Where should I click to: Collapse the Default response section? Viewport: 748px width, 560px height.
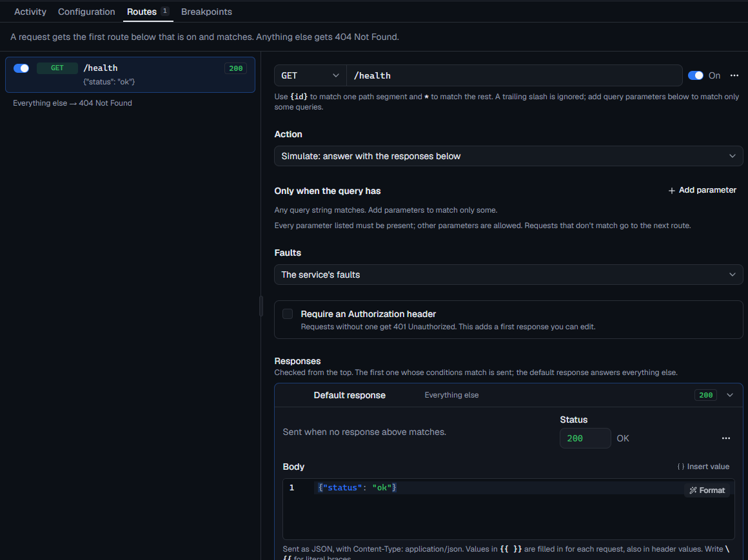click(730, 395)
